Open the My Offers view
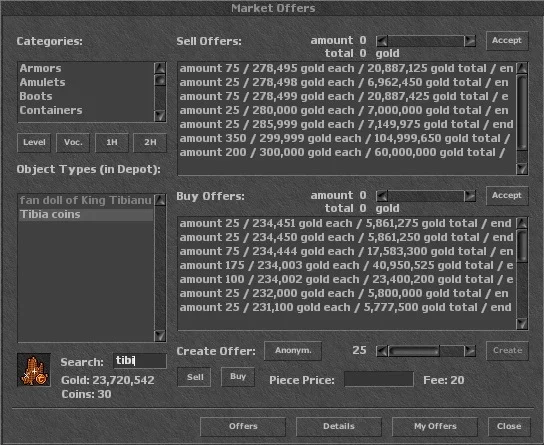This screenshot has height=445, width=544. tap(435, 426)
